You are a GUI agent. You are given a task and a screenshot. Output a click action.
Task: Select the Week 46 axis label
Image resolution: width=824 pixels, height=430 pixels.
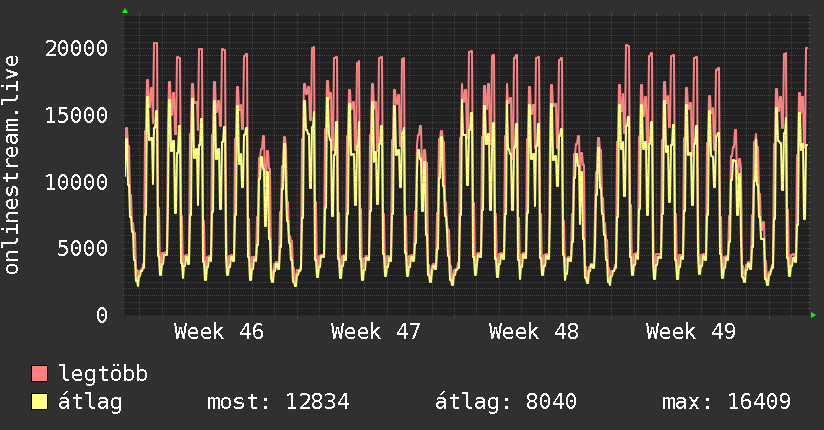[218, 331]
